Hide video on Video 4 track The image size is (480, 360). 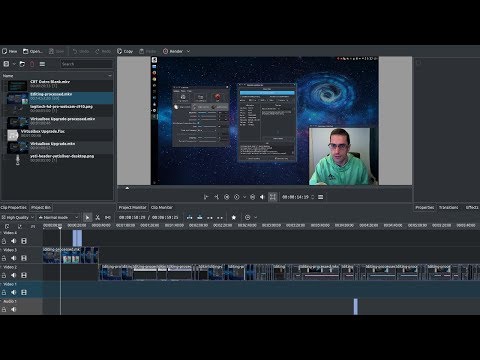(x=24, y=241)
